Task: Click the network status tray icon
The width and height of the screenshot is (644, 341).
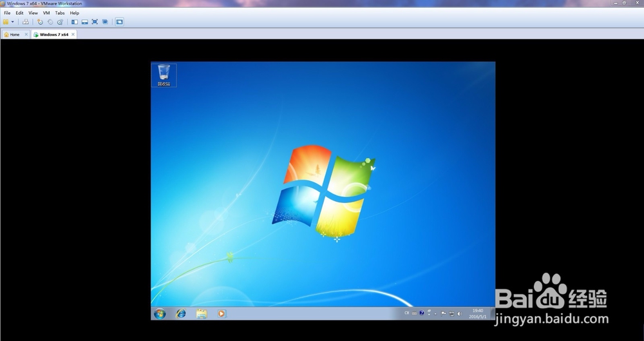Action: pyautogui.click(x=452, y=313)
